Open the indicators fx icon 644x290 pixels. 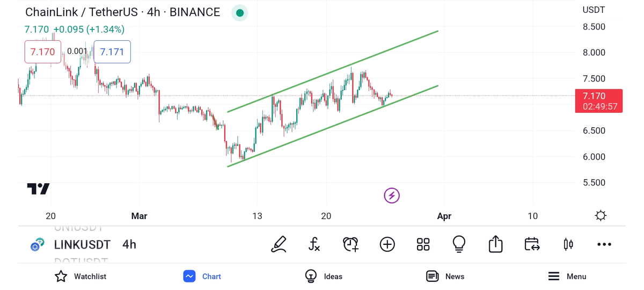pos(314,244)
